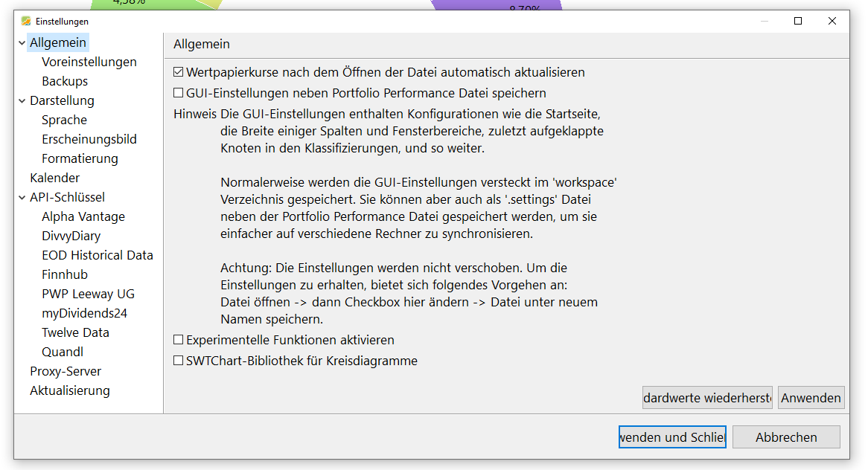The image size is (868, 470).
Task: Enable SWTChart-Bibliothek für Kreisdiagramme checkbox
Action: pyautogui.click(x=178, y=361)
